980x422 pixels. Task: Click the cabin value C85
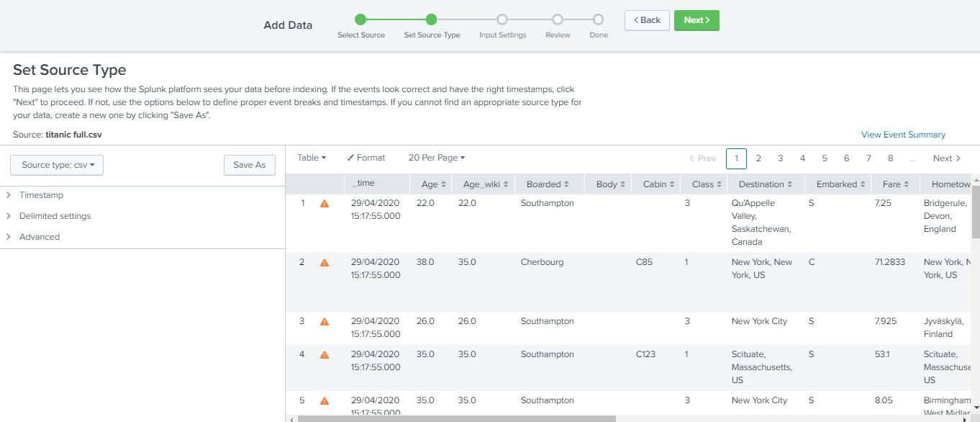point(645,262)
